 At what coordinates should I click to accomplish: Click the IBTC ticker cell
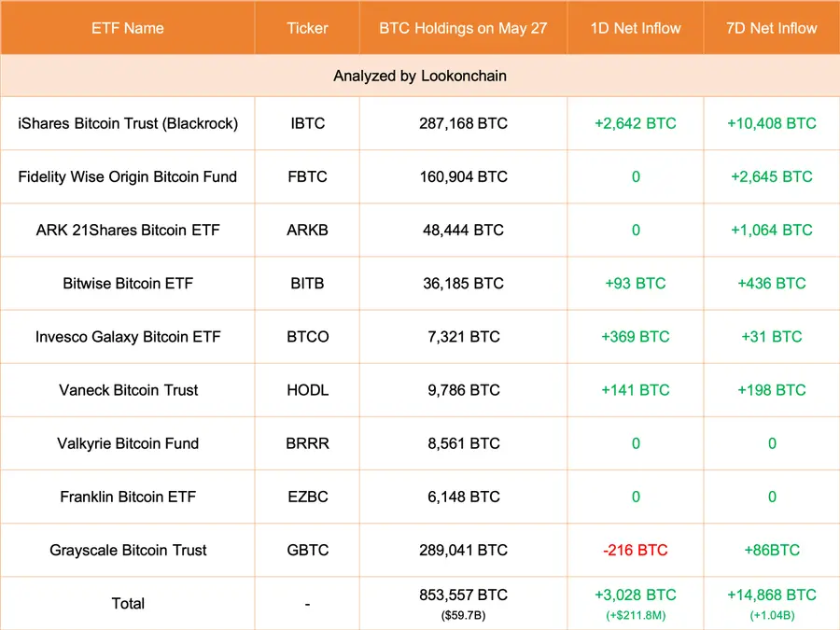coord(307,123)
